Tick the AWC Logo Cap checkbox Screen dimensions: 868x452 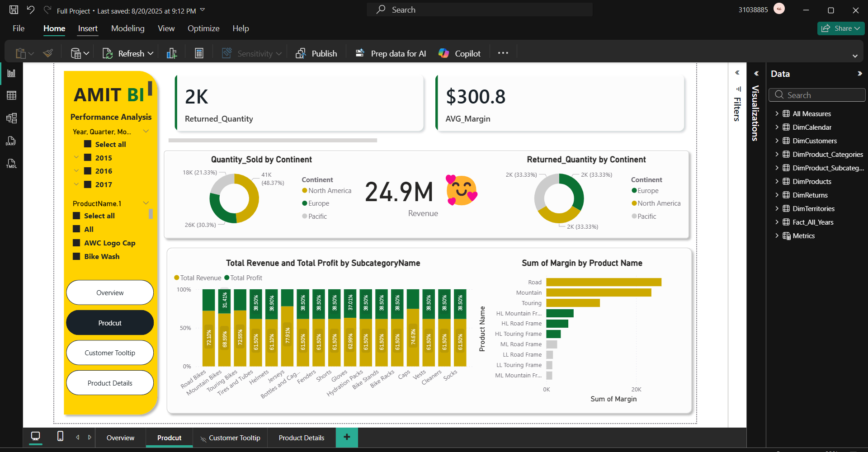77,243
